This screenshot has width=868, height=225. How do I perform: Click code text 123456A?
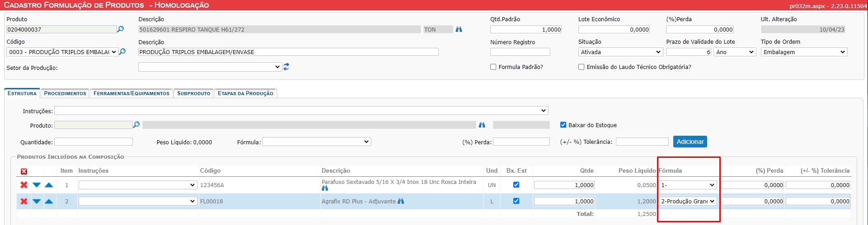click(x=212, y=185)
